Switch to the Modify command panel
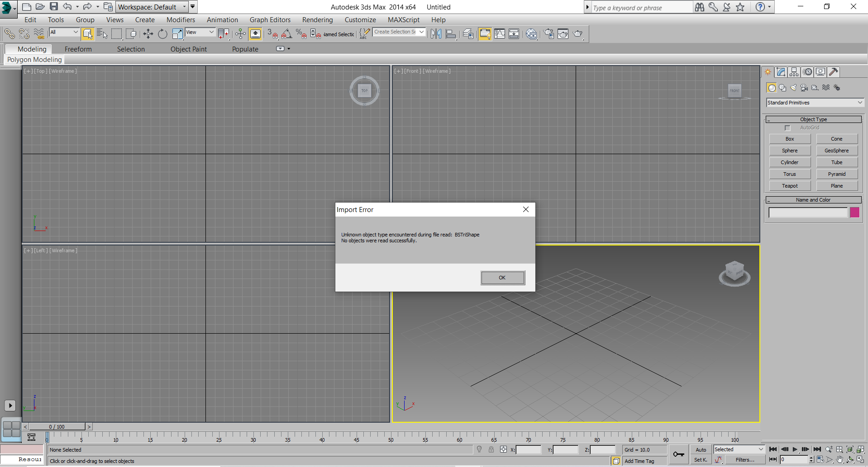Image resolution: width=868 pixels, height=467 pixels. (781, 72)
